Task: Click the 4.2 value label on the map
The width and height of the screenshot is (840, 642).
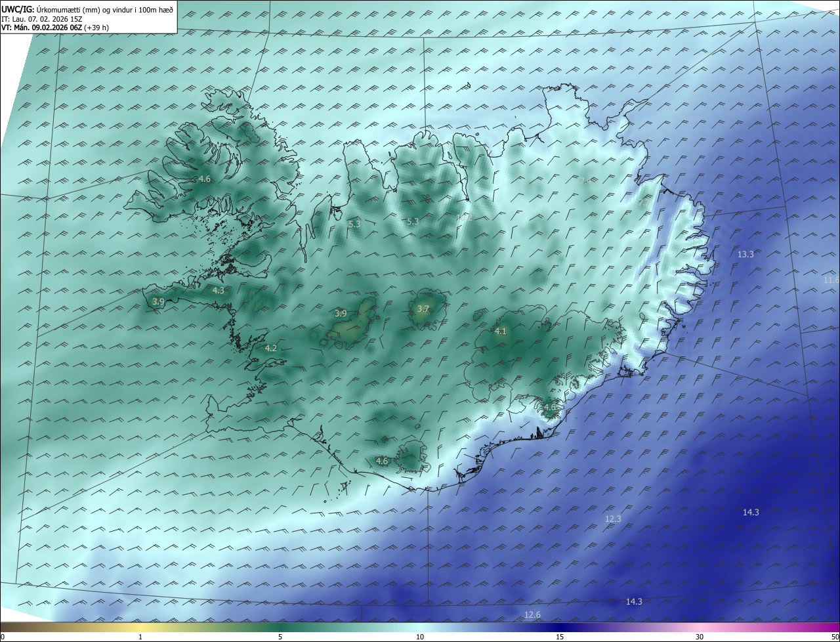Action: click(270, 349)
